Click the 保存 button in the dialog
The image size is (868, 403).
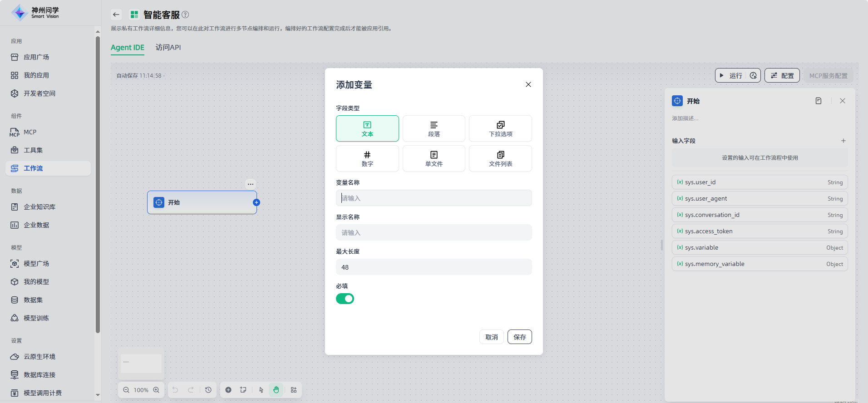click(519, 337)
